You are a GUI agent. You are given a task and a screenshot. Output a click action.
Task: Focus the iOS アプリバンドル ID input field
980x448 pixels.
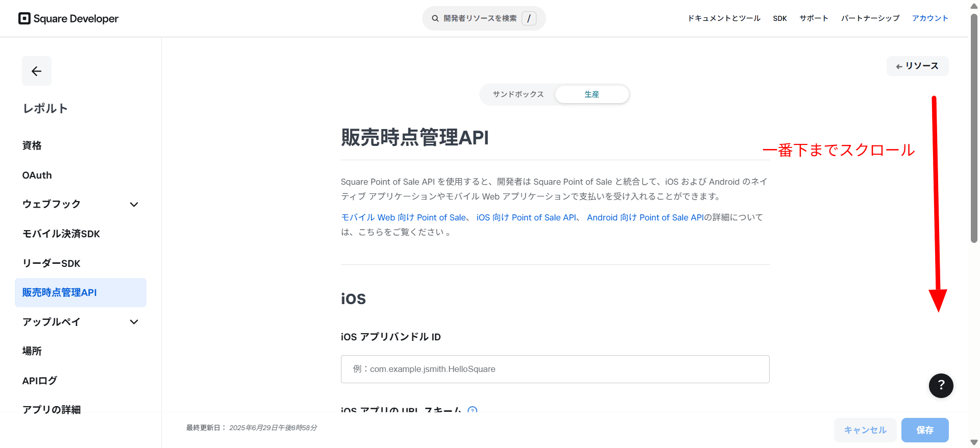pyautogui.click(x=555, y=369)
